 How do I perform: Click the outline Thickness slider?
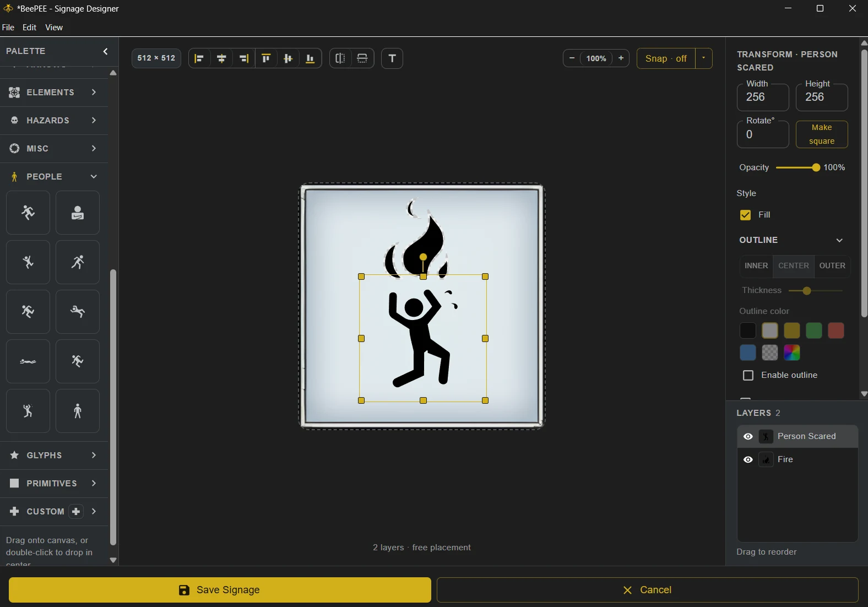[816, 291]
